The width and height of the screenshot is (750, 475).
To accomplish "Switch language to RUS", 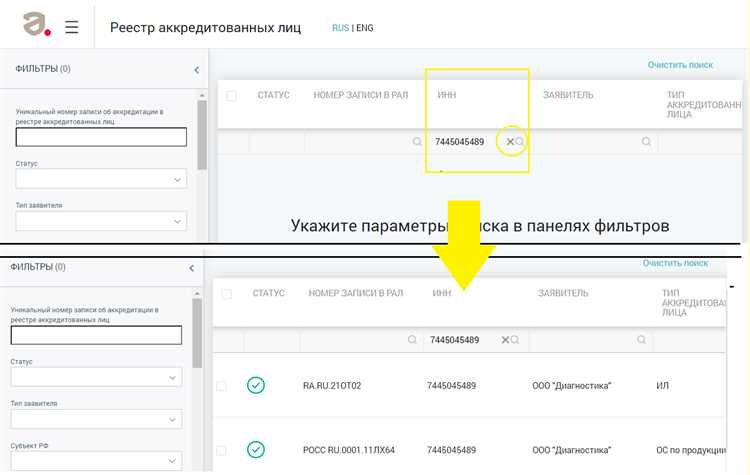I will click(341, 28).
